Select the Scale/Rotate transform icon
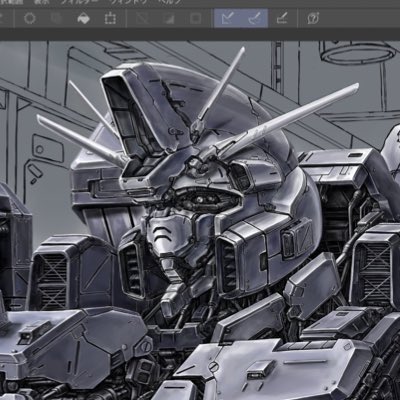The image size is (400, 400). click(110, 18)
